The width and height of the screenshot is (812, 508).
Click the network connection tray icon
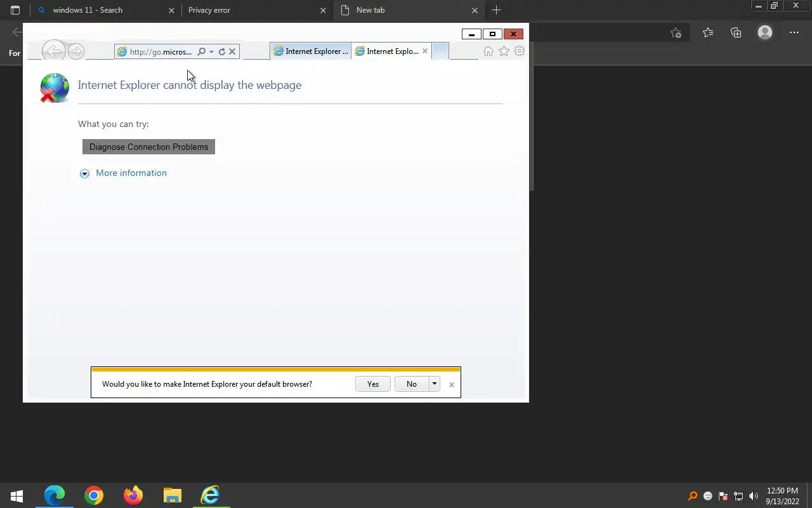coord(738,496)
